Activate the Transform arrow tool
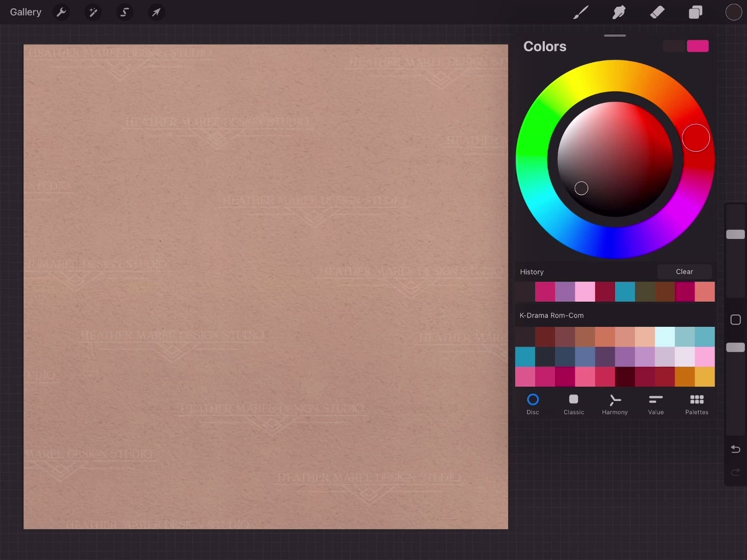Image resolution: width=747 pixels, height=560 pixels. [156, 12]
